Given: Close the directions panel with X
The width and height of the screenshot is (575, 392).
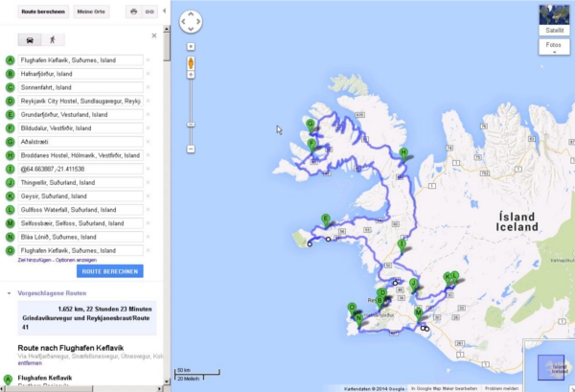Looking at the screenshot, I should click(154, 35).
